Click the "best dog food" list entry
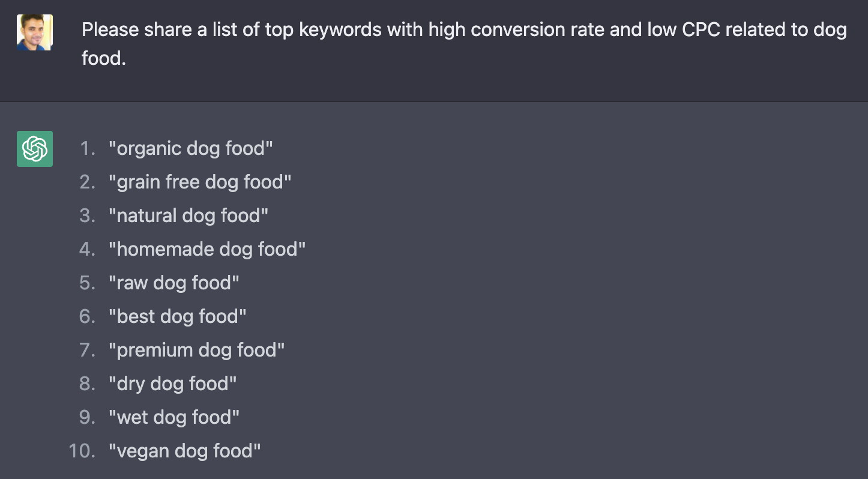 coord(178,316)
